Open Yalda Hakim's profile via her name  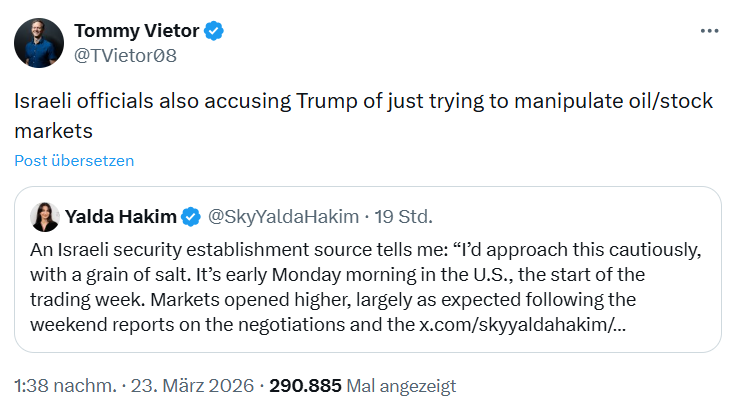121,216
